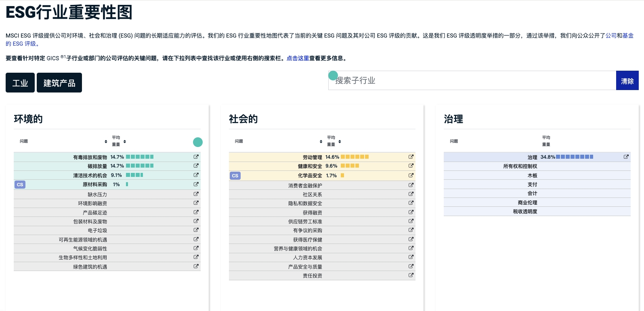Screen dimensions: 644x311
Task: Open external link for 有毒排放和废物 row
Action: 196,157
